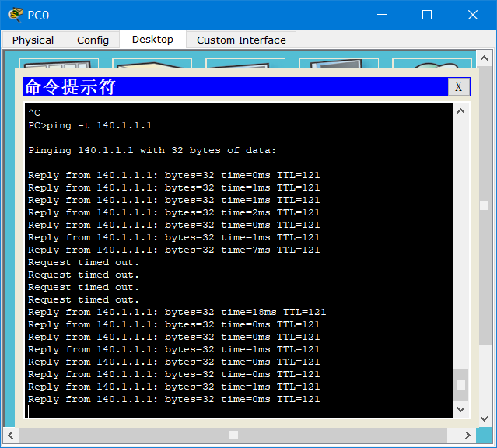
Task: Click the horizontal scroll right arrow
Action: pyautogui.click(x=468, y=435)
